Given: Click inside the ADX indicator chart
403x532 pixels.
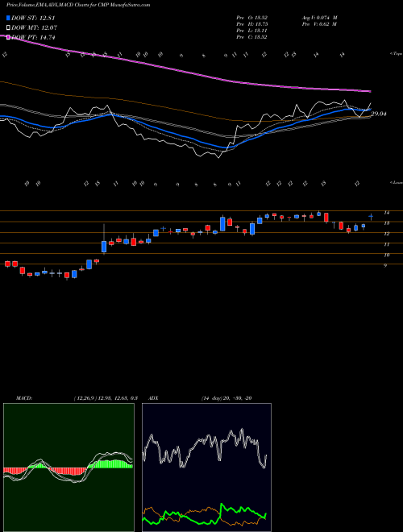Looking at the screenshot, I should pyautogui.click(x=206, y=468).
